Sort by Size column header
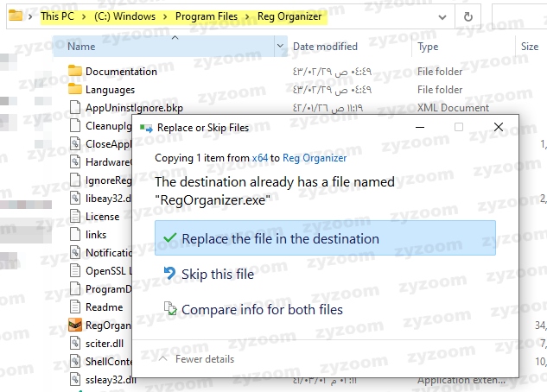The width and height of the screenshot is (547, 392). pos(530,47)
